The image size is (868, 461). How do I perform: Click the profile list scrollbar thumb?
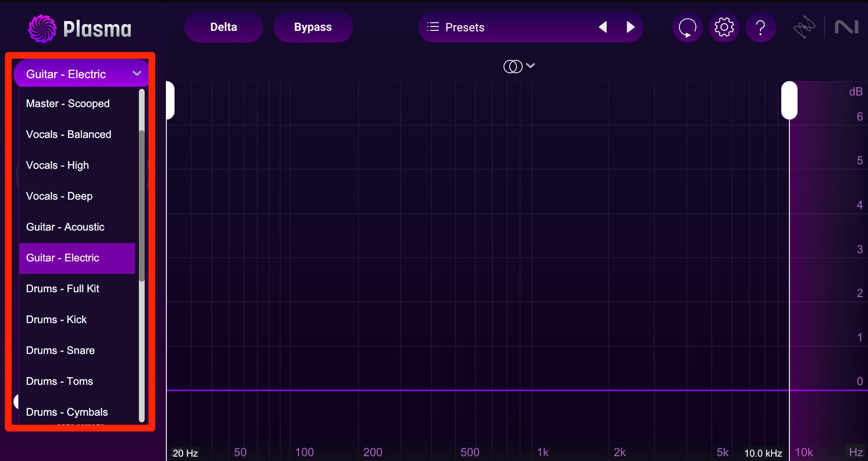click(x=142, y=205)
